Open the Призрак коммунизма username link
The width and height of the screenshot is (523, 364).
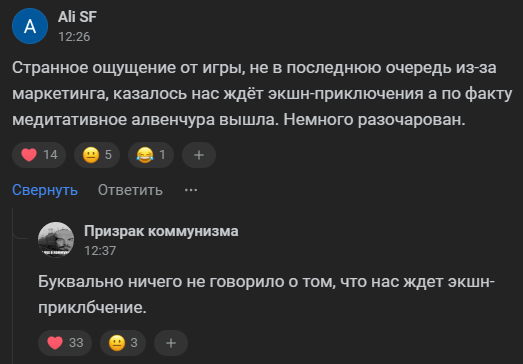161,231
